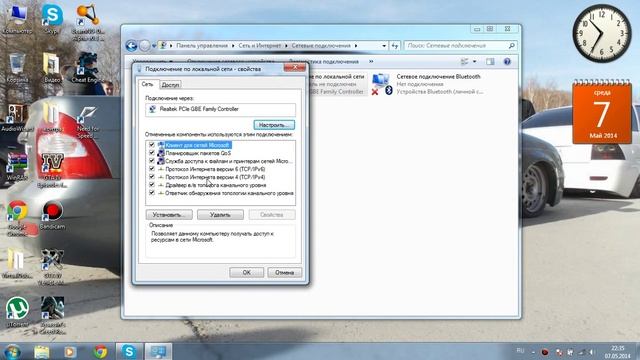Click the search magnifier icon
This screenshot has width=640, height=360.
point(511,46)
